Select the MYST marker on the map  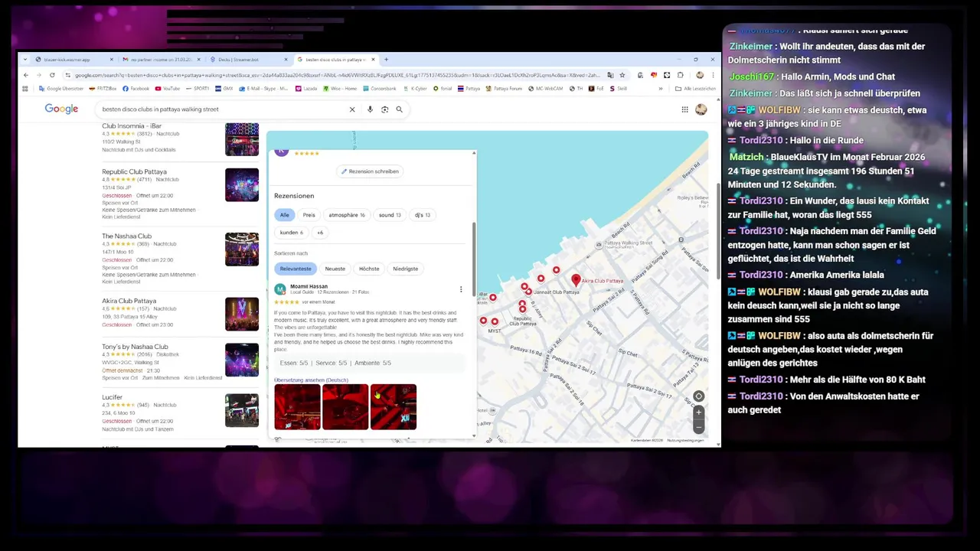(x=494, y=322)
